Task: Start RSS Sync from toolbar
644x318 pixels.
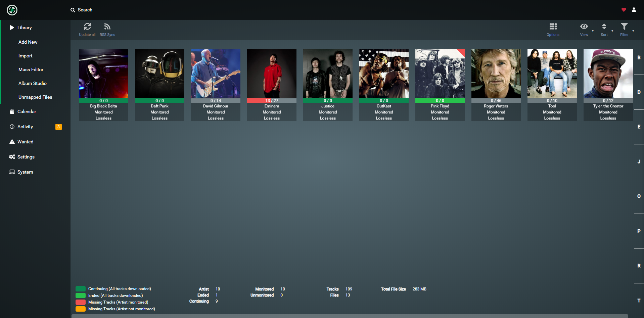Action: pyautogui.click(x=107, y=27)
